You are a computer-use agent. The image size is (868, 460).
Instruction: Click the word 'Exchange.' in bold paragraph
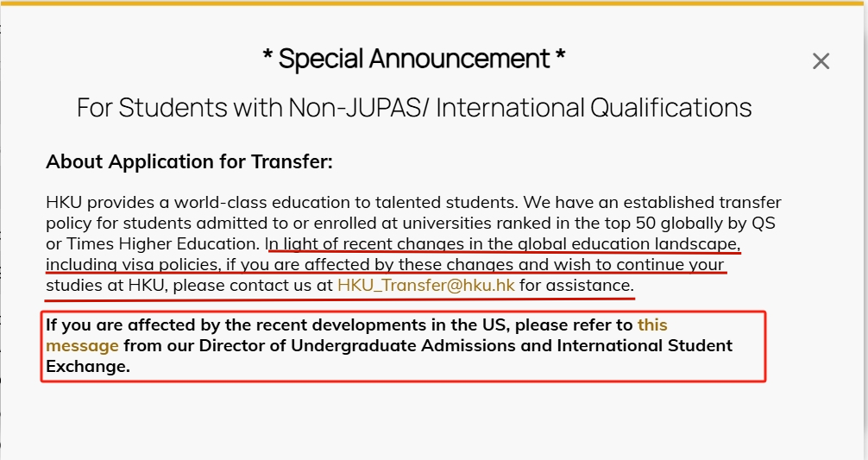pos(88,367)
